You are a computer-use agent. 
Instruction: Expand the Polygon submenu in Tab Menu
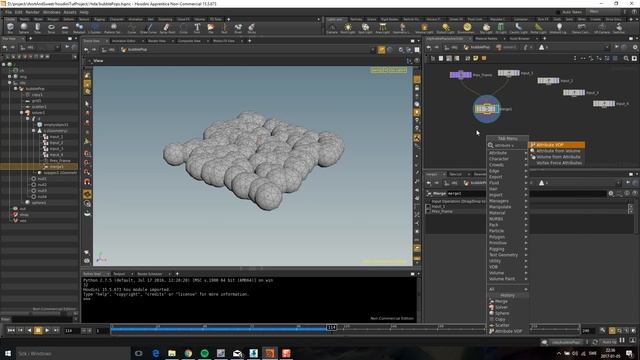coord(507,237)
